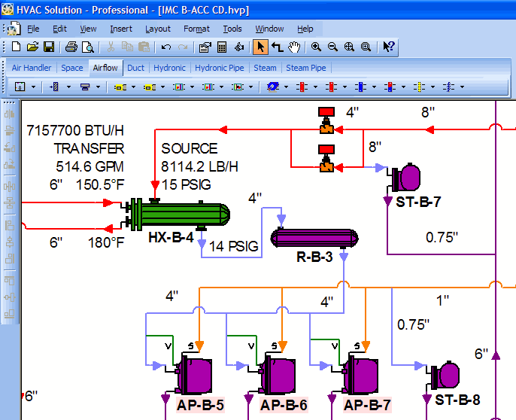The image size is (516, 420).
Task: Click the context help arrow icon
Action: [388, 47]
